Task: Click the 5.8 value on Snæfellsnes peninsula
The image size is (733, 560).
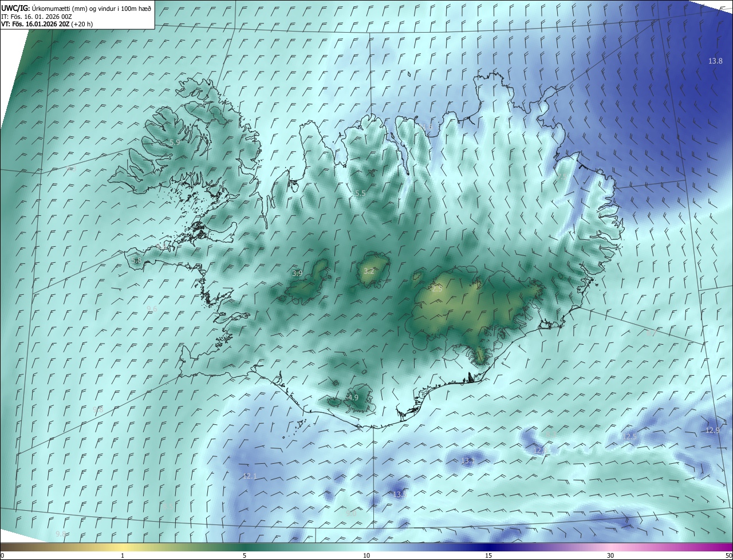Action: click(x=136, y=261)
